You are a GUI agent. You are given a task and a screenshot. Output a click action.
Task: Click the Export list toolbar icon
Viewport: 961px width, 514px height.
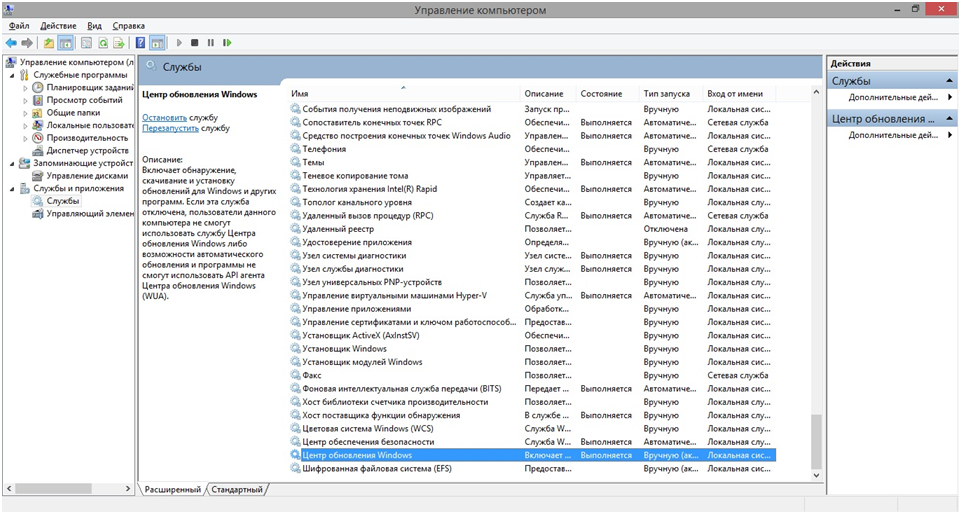119,43
